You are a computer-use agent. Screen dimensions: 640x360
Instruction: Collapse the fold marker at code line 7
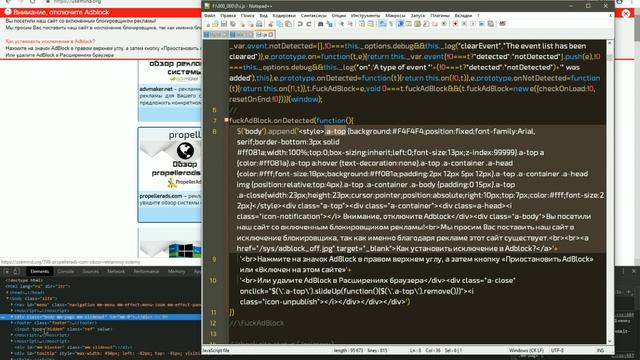click(x=226, y=120)
